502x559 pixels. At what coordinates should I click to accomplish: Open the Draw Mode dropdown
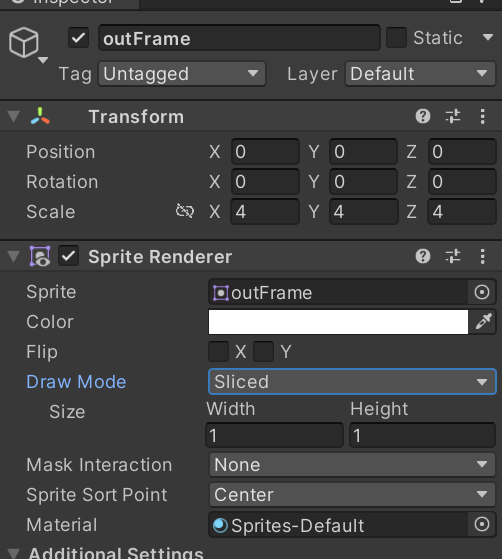pos(352,382)
